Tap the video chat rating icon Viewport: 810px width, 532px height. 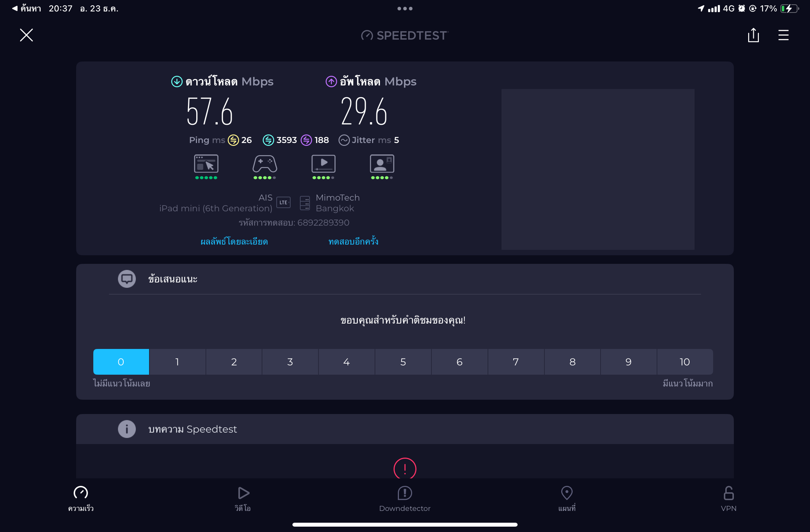(382, 164)
